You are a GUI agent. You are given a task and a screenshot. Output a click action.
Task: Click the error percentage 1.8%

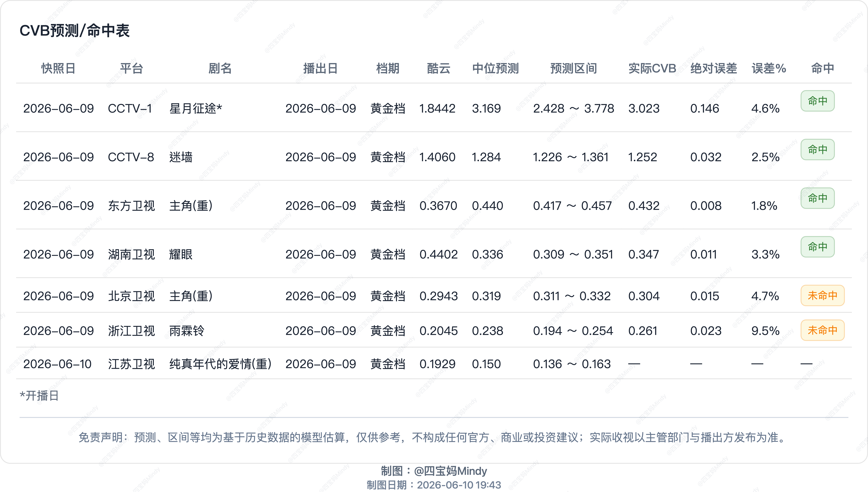(x=764, y=206)
